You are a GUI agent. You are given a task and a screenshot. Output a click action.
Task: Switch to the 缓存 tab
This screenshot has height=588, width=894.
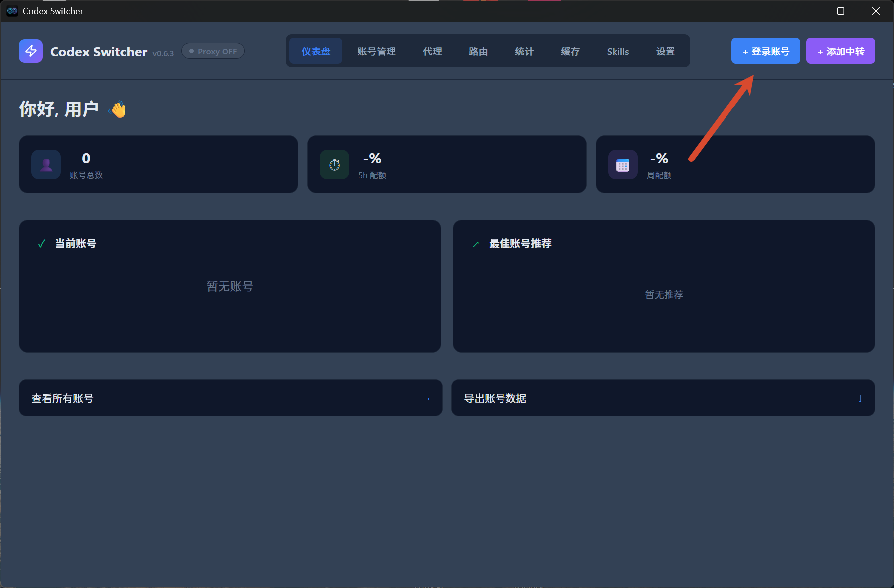point(570,51)
